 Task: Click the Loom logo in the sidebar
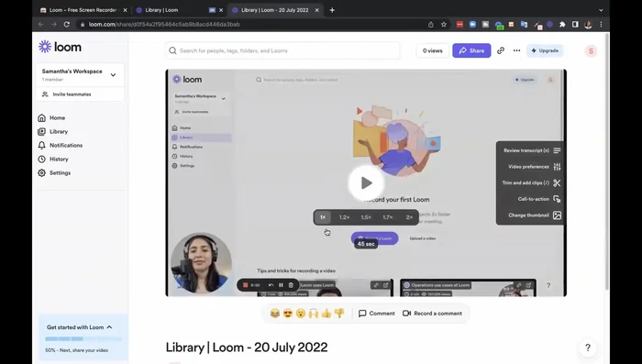[60, 47]
